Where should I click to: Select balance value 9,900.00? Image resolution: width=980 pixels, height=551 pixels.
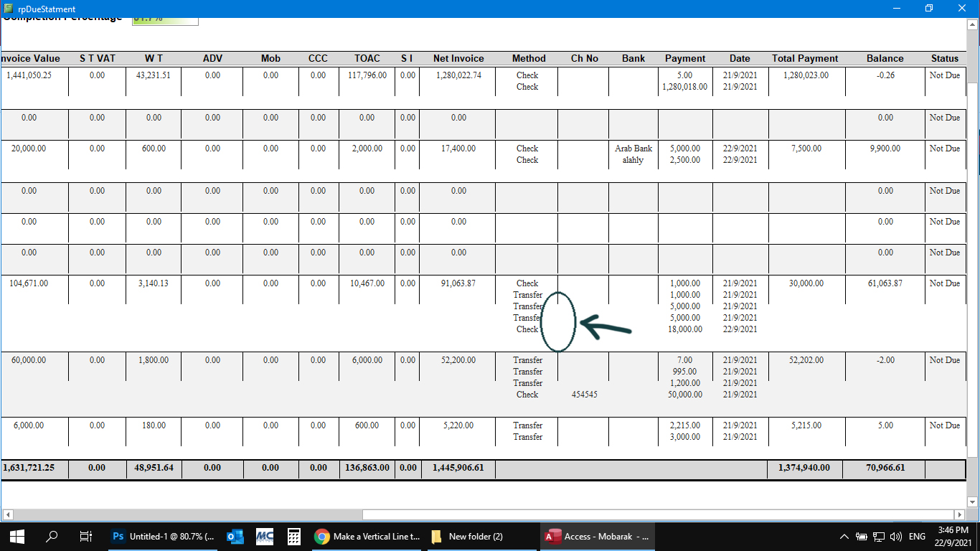[885, 149]
